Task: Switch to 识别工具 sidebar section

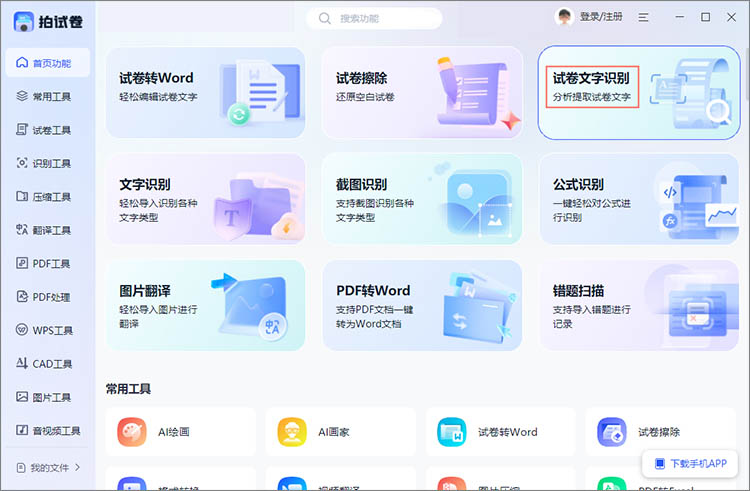Action: 47,163
